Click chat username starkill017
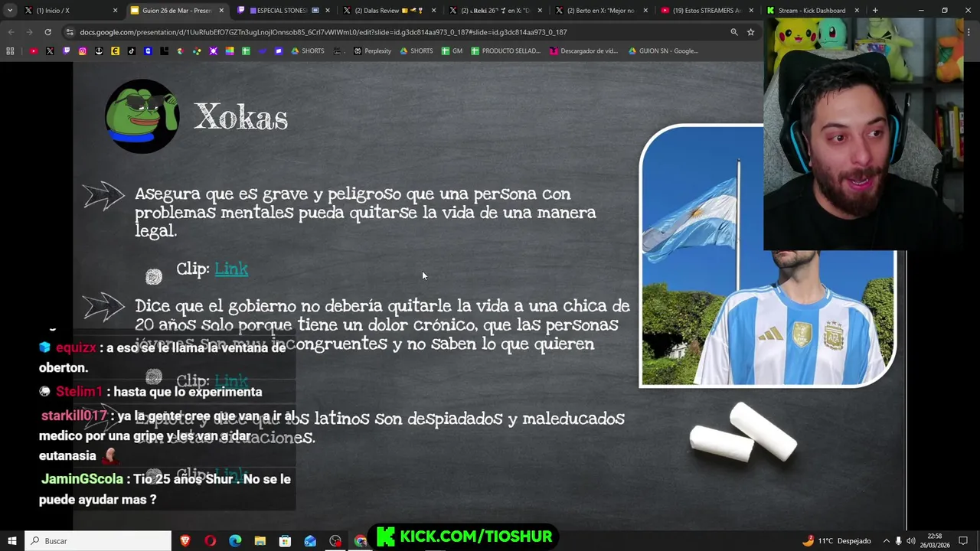 [74, 416]
